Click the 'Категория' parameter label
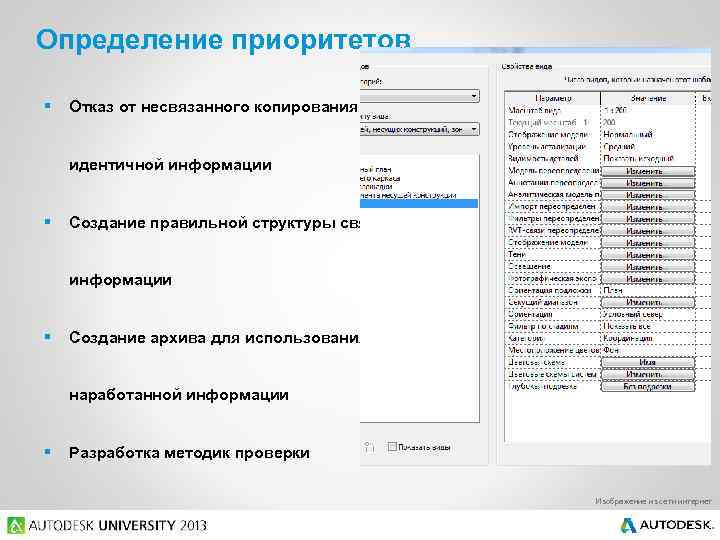Screen dimensions: 720x540 click(x=526, y=338)
